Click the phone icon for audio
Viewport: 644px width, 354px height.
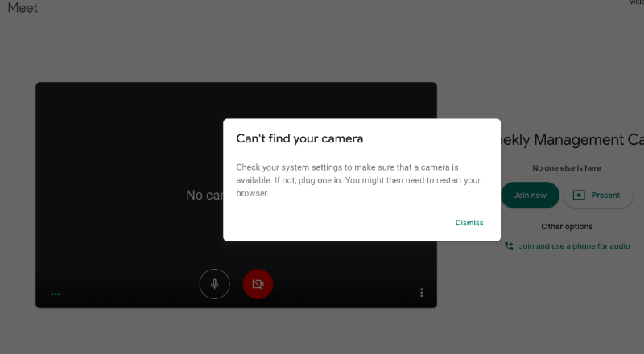click(509, 246)
